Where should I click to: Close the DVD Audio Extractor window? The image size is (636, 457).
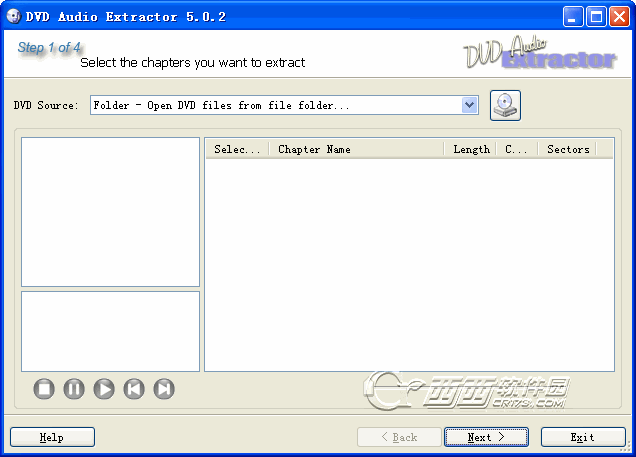pos(619,17)
